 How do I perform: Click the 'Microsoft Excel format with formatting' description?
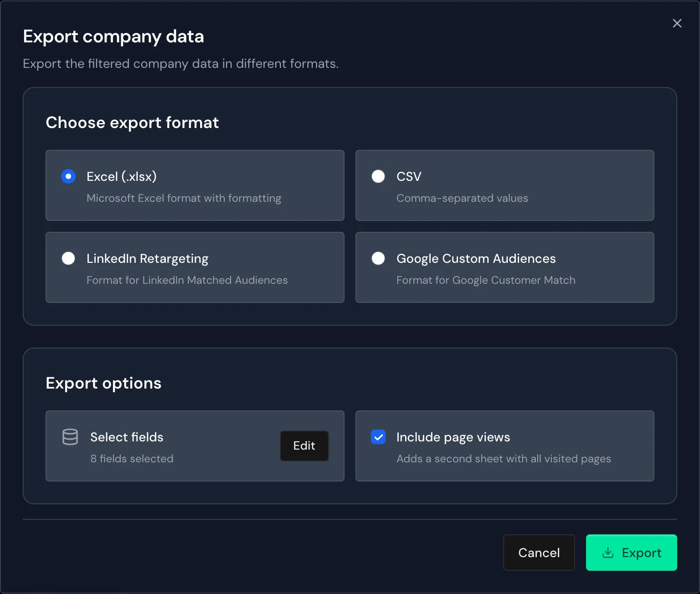coord(184,198)
